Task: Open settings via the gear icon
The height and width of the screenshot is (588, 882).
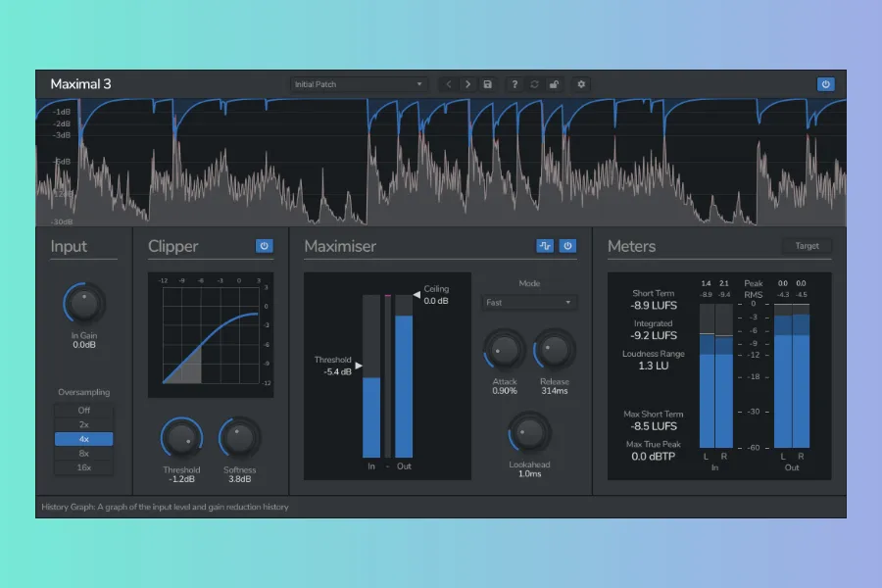Action: pyautogui.click(x=581, y=84)
